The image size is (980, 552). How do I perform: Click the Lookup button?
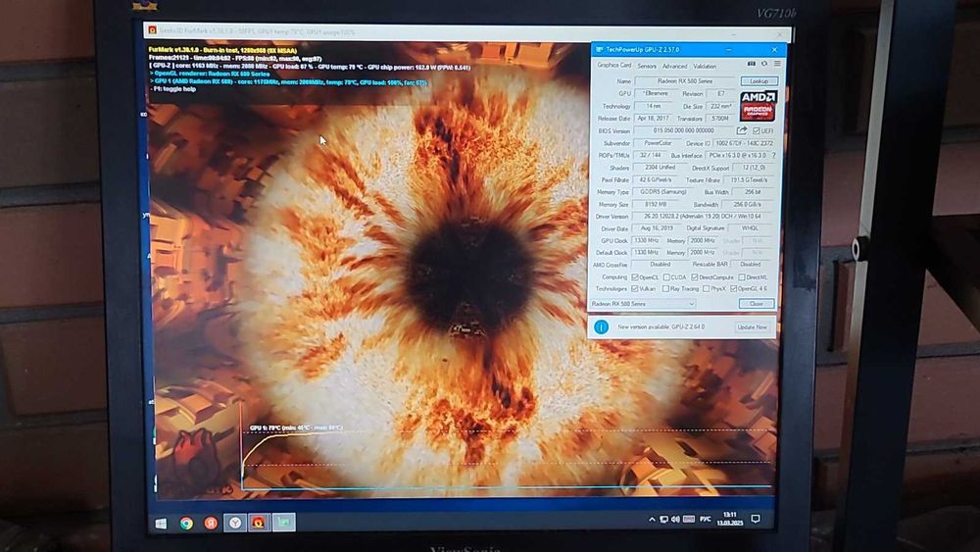coord(759,81)
